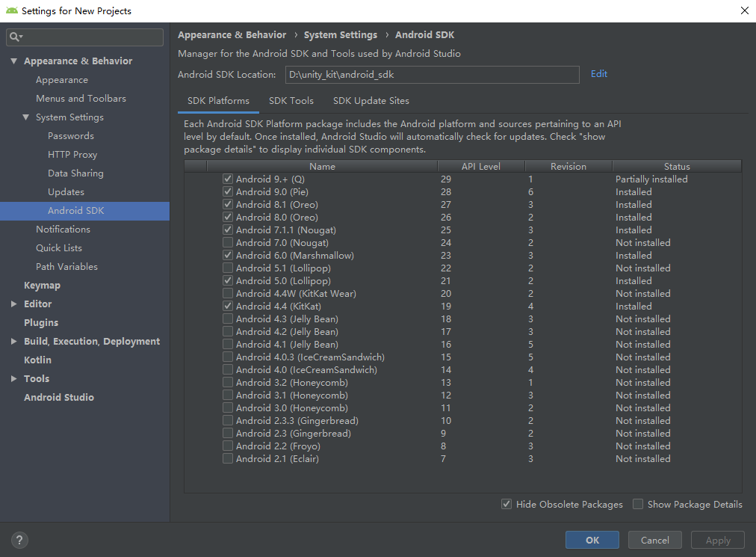Click the search magnifier icon in settings
Screen dimensions: 756x557
(16, 37)
